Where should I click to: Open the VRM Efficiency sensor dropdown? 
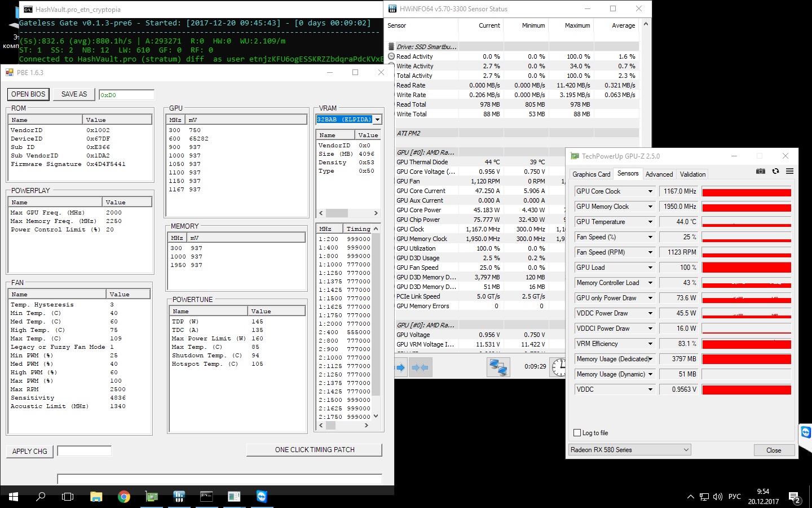coord(650,344)
